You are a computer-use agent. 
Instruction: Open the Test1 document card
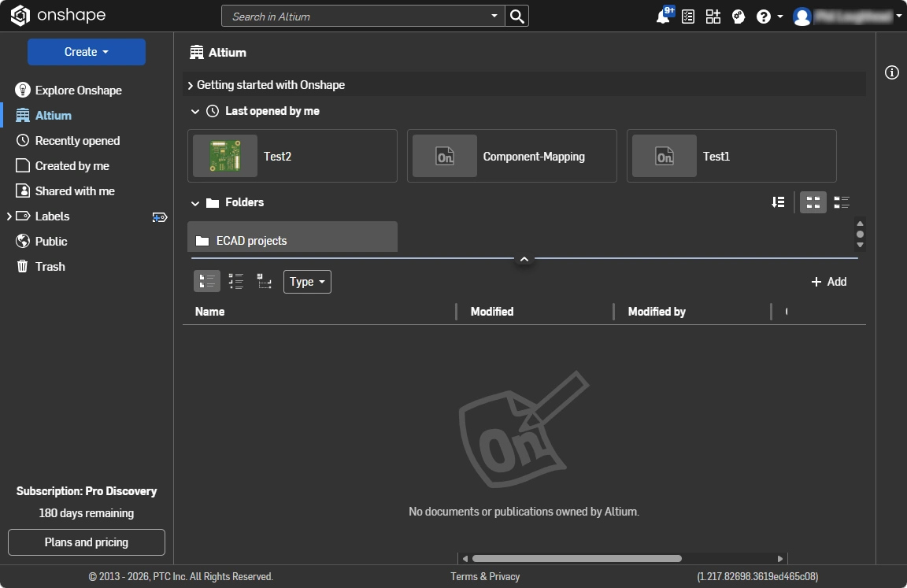coord(731,156)
